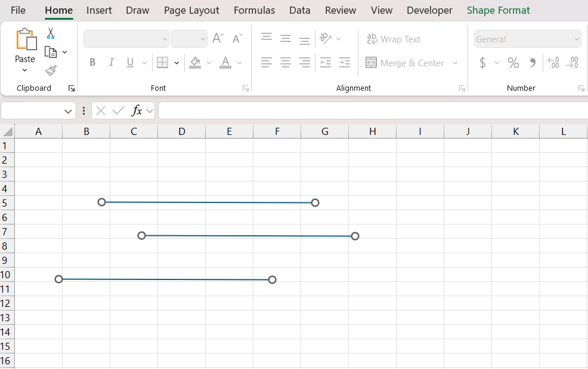The image size is (588, 369).
Task: Open the font size dropdown
Action: point(203,39)
